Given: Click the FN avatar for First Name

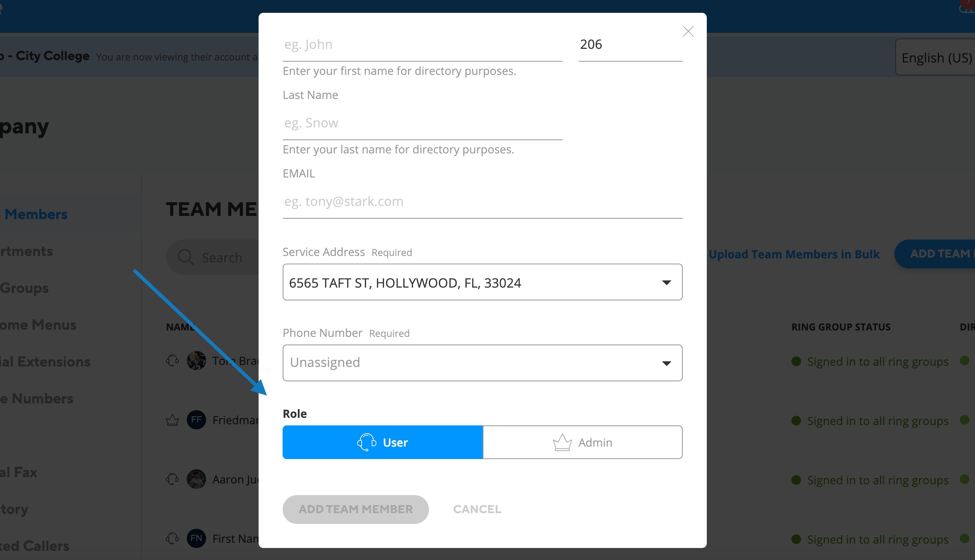Looking at the screenshot, I should [x=196, y=538].
